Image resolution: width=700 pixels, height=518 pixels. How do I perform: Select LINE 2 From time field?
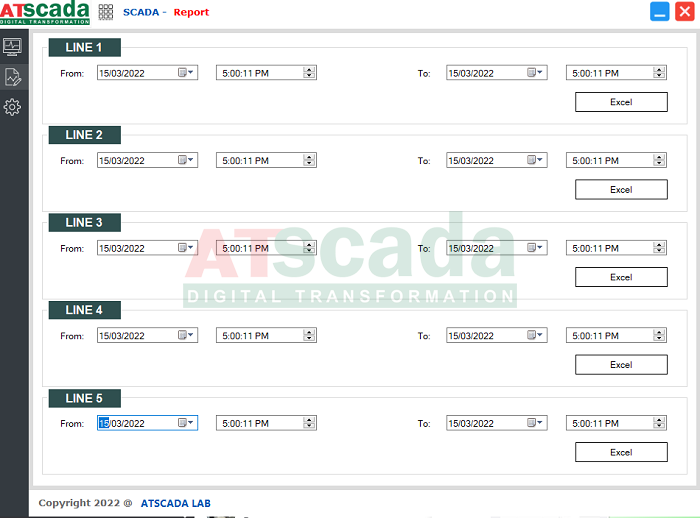tap(258, 160)
